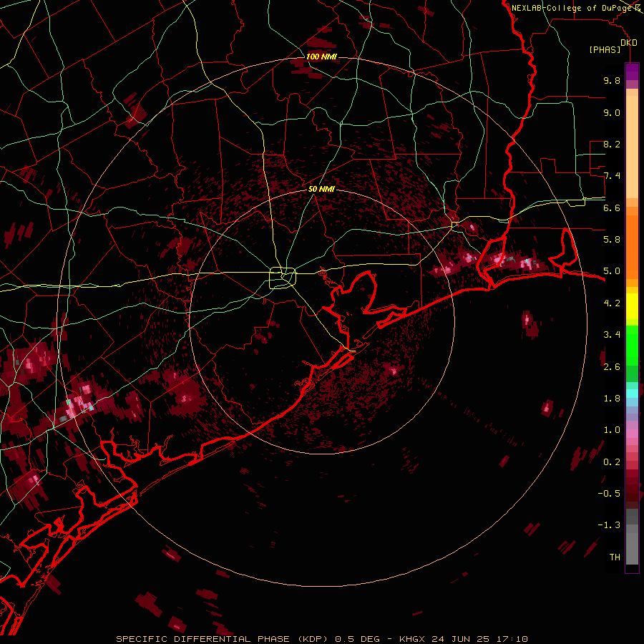Click the yellow loop highway at map center
Screen dimensions: 644x644
(283, 278)
